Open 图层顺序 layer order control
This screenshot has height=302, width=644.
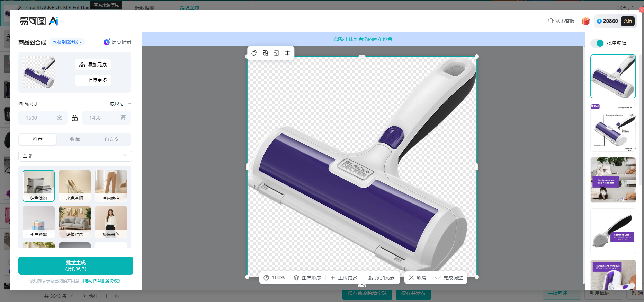tap(307, 278)
